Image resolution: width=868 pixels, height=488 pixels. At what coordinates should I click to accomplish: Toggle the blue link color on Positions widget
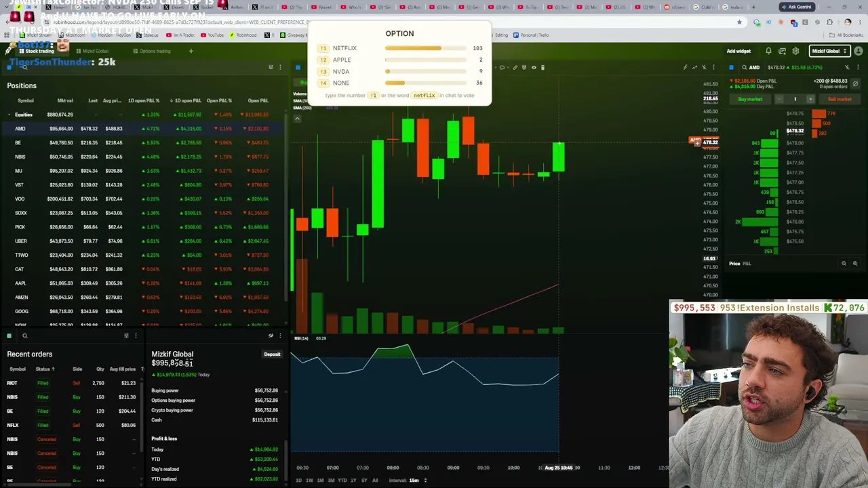point(9,67)
